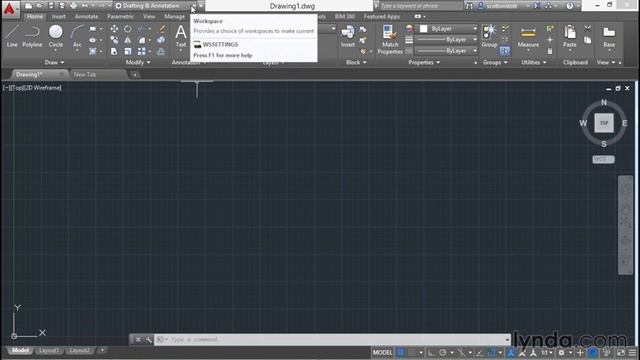Click the Group tool
Screen dimensions: 640x360
pos(489,36)
